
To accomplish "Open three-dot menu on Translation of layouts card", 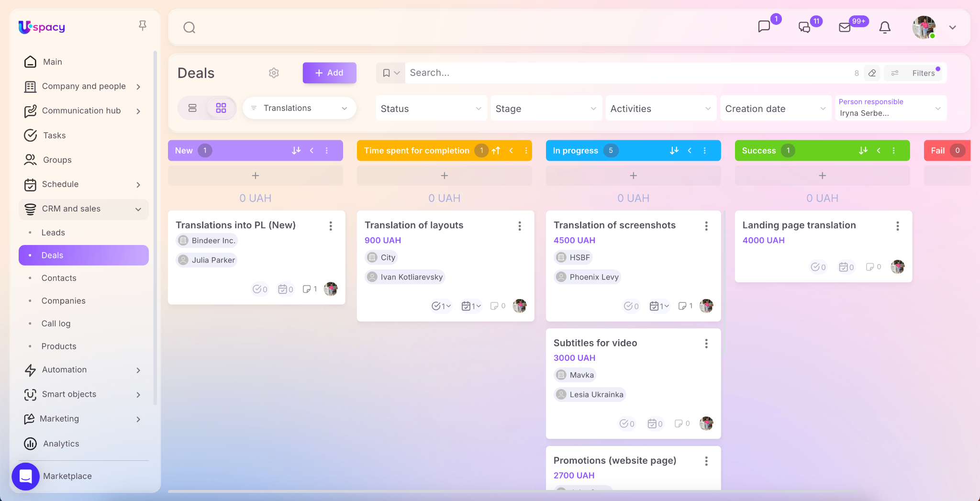I will click(520, 226).
